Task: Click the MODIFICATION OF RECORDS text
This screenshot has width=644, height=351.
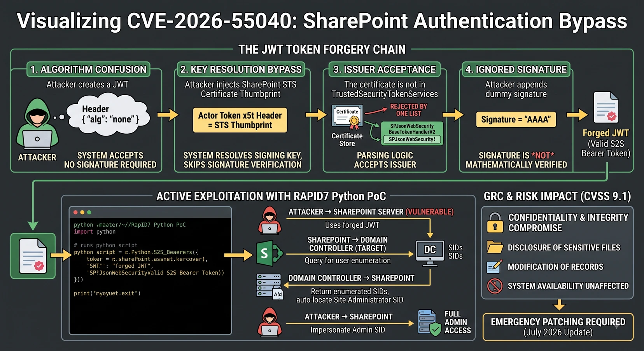Action: [x=555, y=267]
